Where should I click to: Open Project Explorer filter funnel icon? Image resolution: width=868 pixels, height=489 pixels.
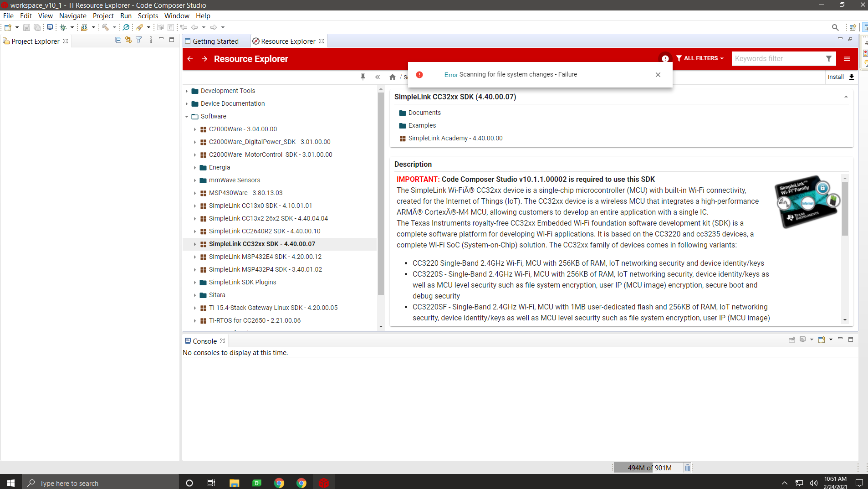[139, 40]
